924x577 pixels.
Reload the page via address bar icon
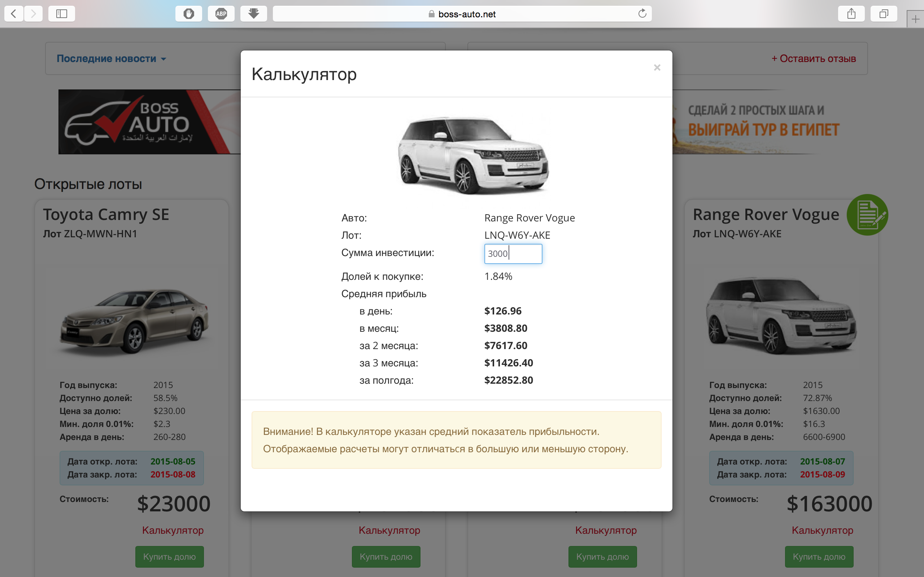click(x=642, y=14)
